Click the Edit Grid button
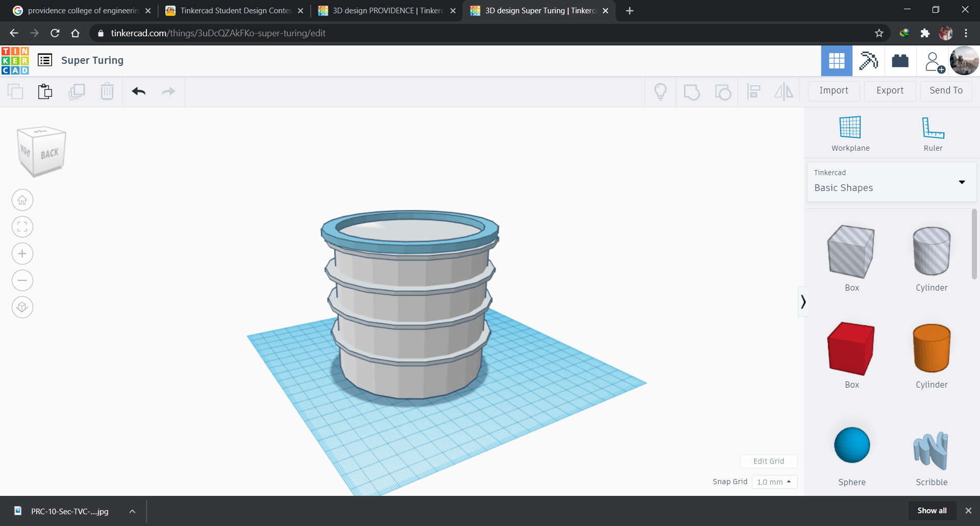 pyautogui.click(x=769, y=461)
